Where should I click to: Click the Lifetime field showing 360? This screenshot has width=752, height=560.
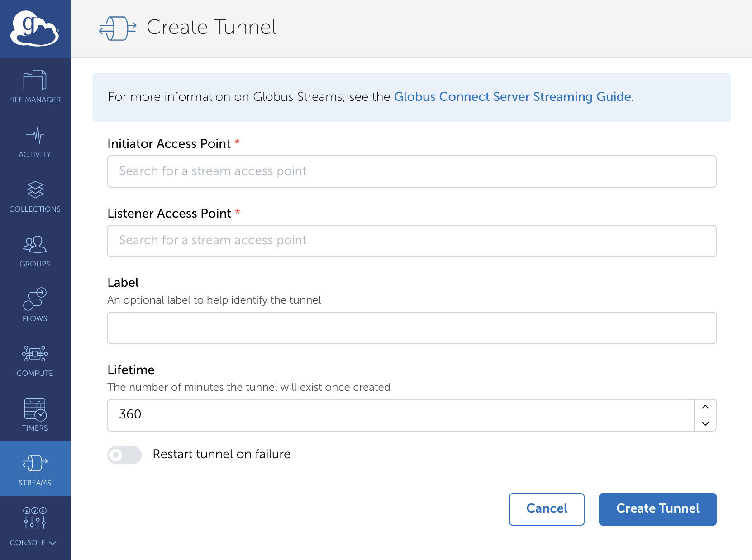(x=401, y=415)
